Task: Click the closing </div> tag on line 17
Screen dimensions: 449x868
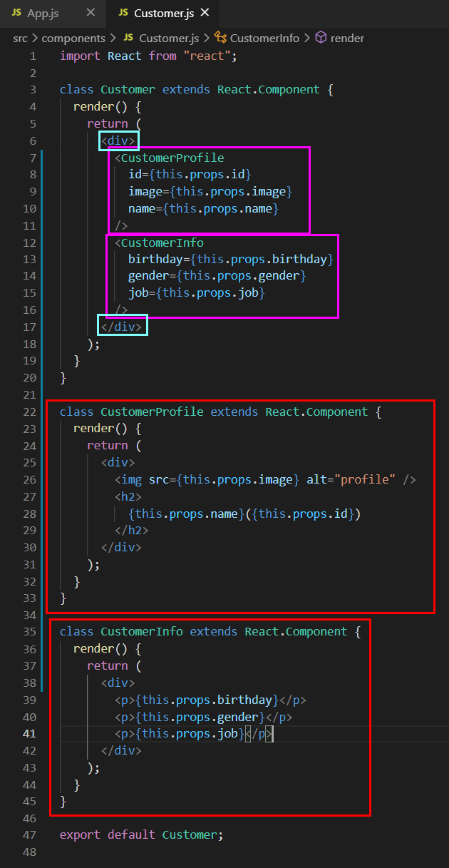Action: pyautogui.click(x=122, y=327)
